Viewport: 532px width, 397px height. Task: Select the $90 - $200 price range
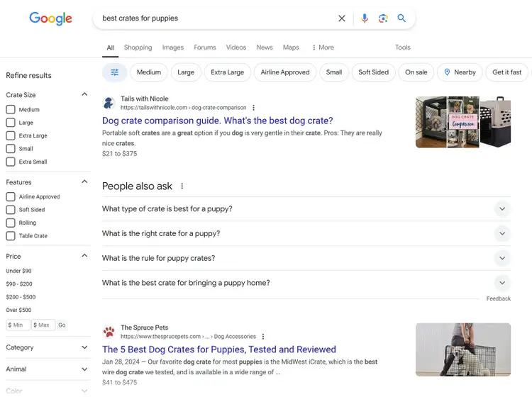(x=19, y=284)
